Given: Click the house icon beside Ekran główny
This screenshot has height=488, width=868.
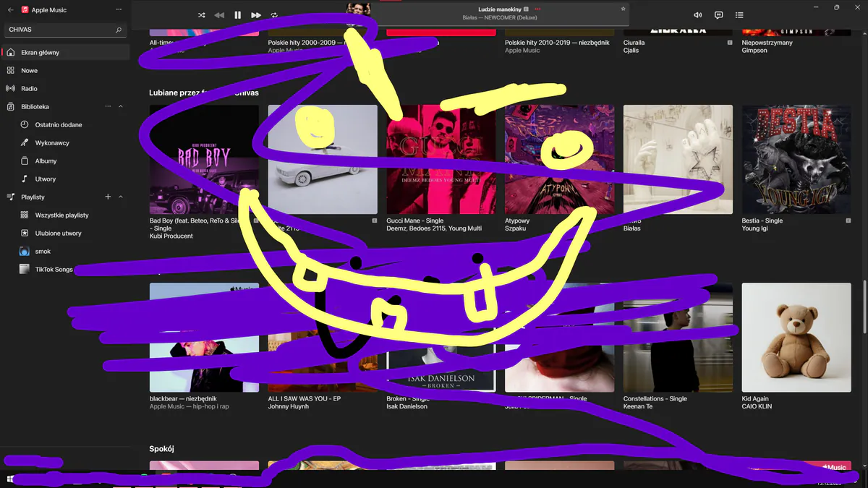Looking at the screenshot, I should [x=11, y=52].
